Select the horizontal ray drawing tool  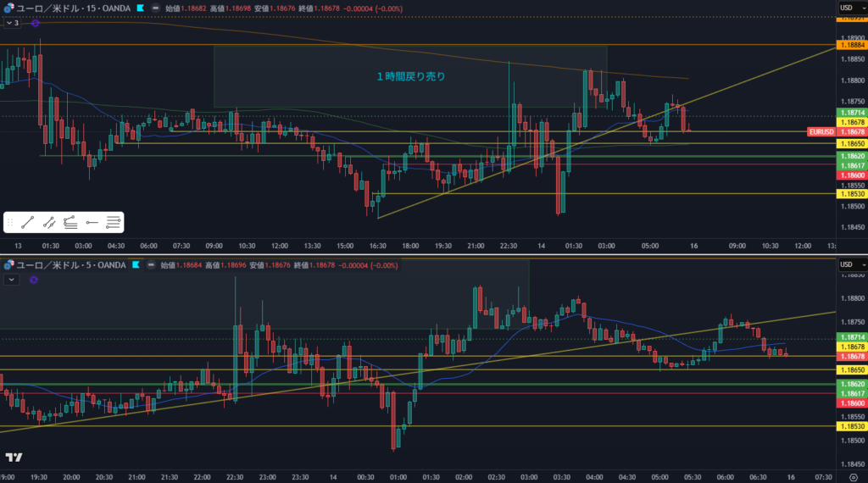click(92, 222)
